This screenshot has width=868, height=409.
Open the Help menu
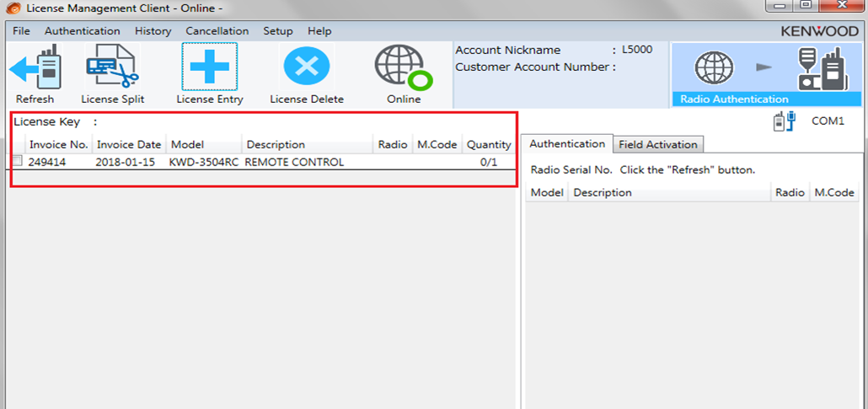(319, 31)
